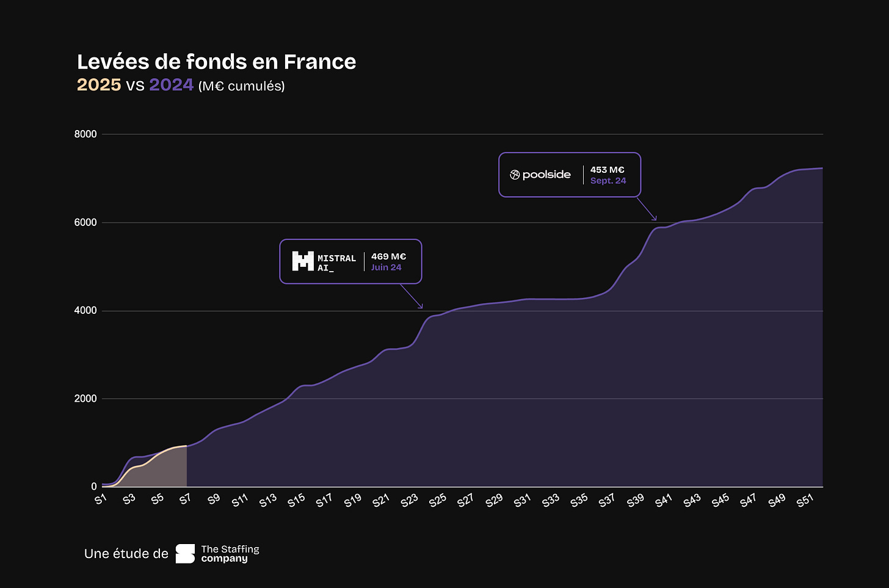This screenshot has width=889, height=588.
Task: Click the x-axis label S31
Action: tap(522, 500)
